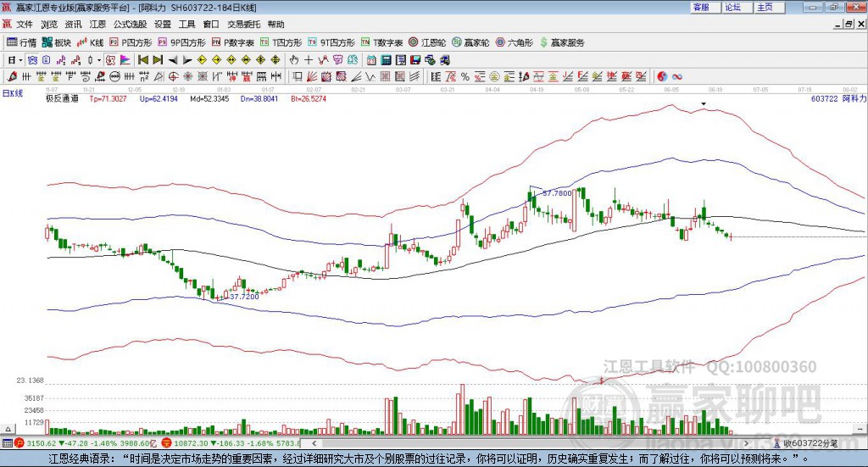Click the horizontal scrollbar left arrow

coord(314,443)
